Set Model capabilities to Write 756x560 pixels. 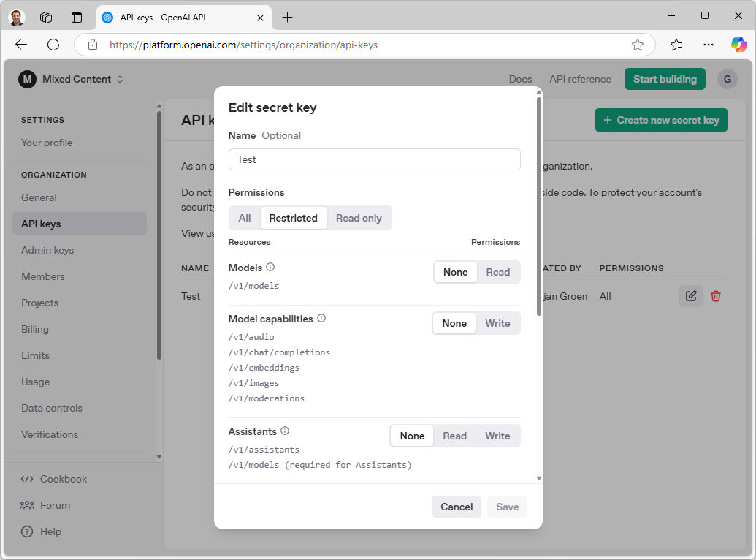click(x=497, y=323)
